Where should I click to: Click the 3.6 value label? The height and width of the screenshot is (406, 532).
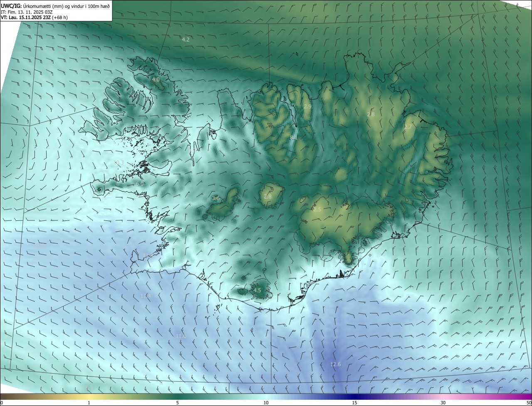(216, 198)
